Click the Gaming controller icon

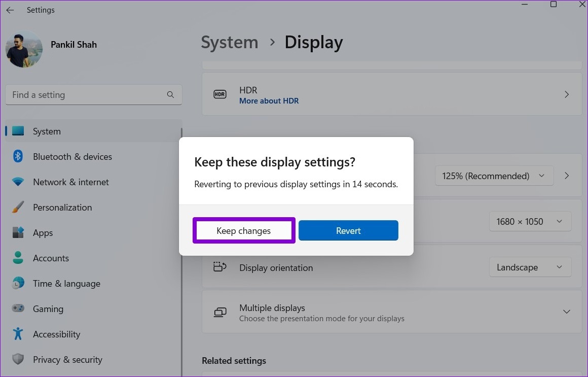[18, 309]
